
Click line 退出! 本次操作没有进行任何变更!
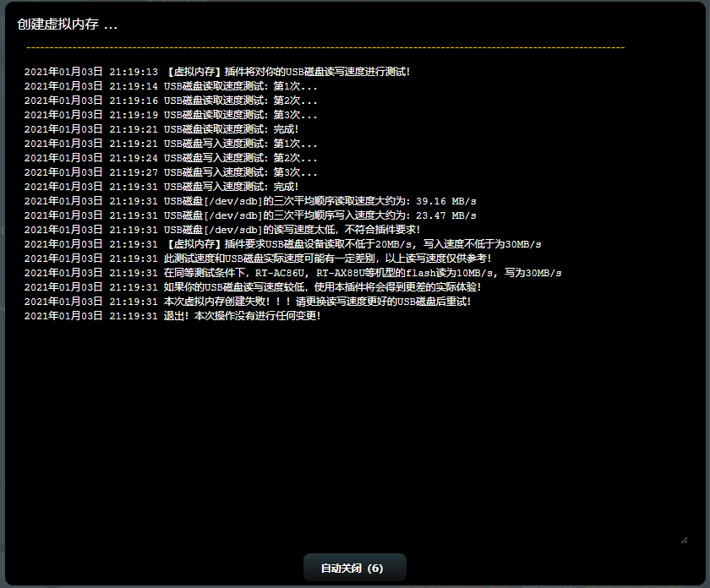(x=172, y=317)
